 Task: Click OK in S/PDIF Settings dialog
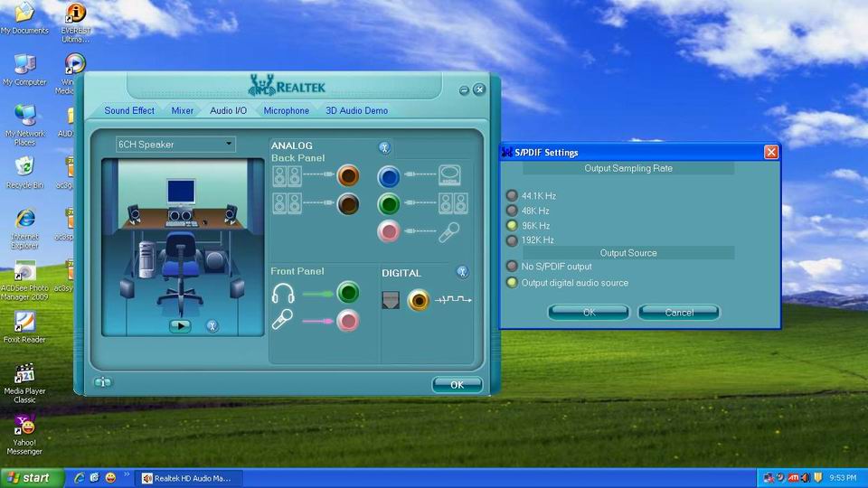pyautogui.click(x=589, y=313)
